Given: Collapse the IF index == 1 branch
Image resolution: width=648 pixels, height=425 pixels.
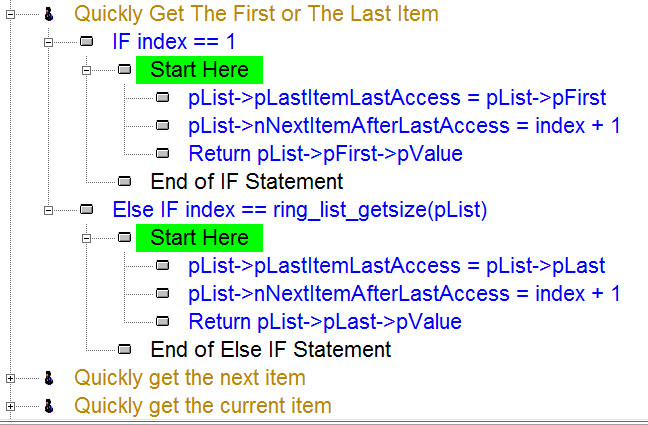Looking at the screenshot, I should pyautogui.click(x=48, y=42).
